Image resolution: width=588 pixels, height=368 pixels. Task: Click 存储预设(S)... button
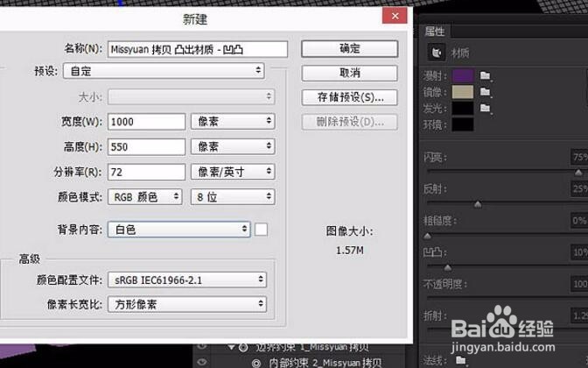(x=349, y=97)
